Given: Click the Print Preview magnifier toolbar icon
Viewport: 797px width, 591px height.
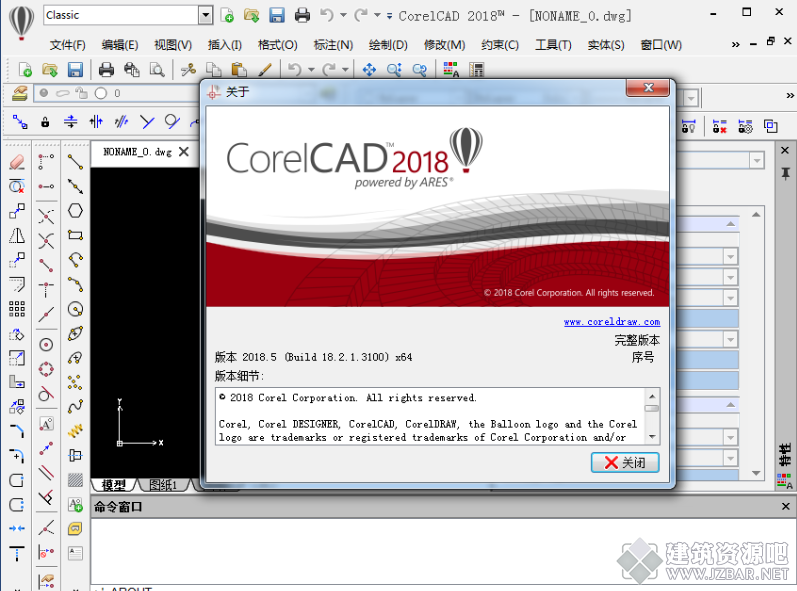Looking at the screenshot, I should pos(157,69).
